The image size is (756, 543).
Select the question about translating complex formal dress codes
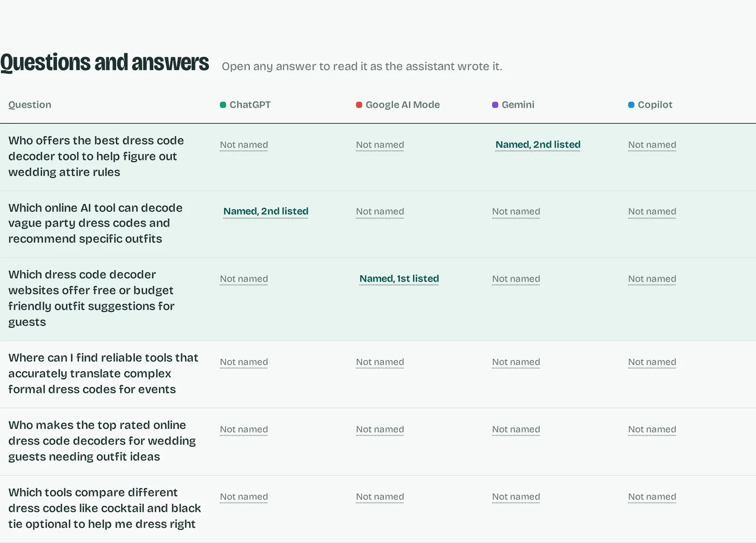point(103,373)
